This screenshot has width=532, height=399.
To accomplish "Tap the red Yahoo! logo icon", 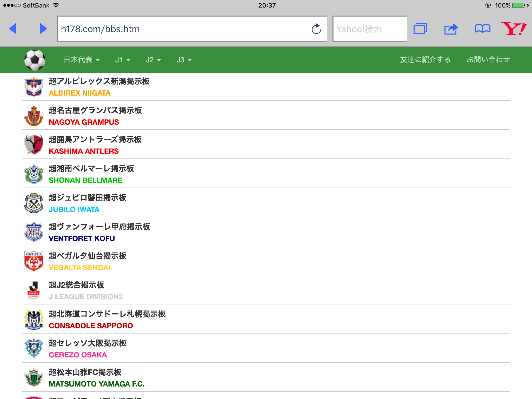I will [x=514, y=29].
